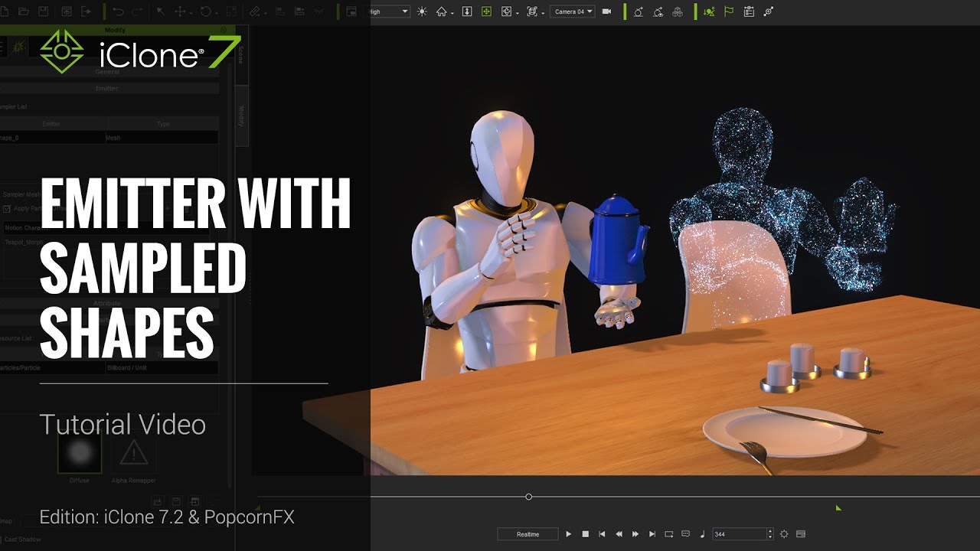Expand the home view dropdown arrow
The width and height of the screenshot is (980, 551).
point(452,13)
